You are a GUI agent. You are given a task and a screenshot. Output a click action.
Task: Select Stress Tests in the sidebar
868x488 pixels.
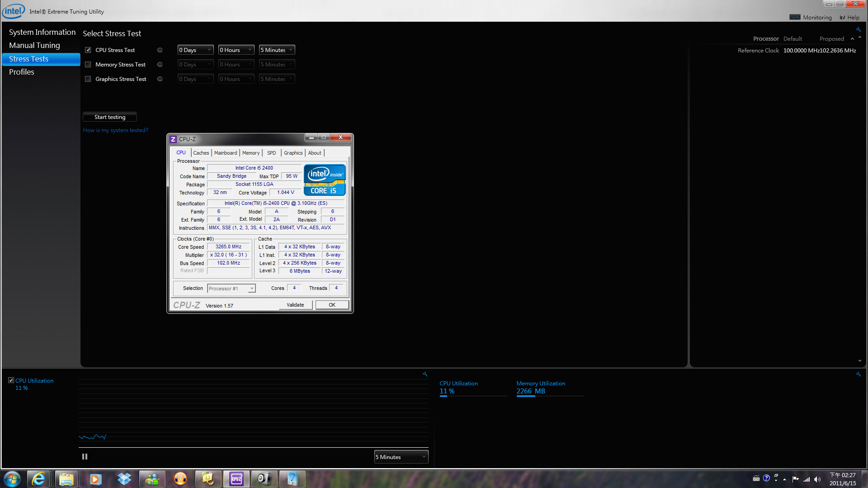(41, 59)
